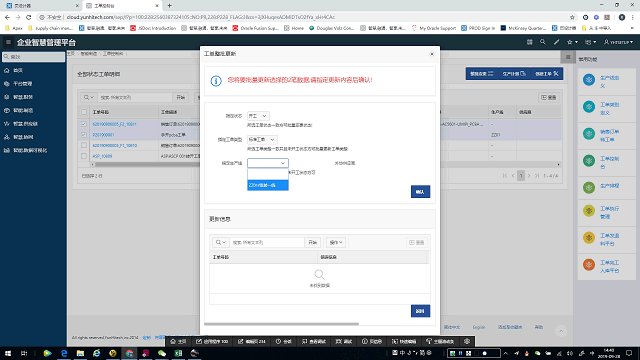This screenshot has height=360, width=640.
Task: Open the 工单发退料平台 shortcut icon
Action: [x=589, y=238]
